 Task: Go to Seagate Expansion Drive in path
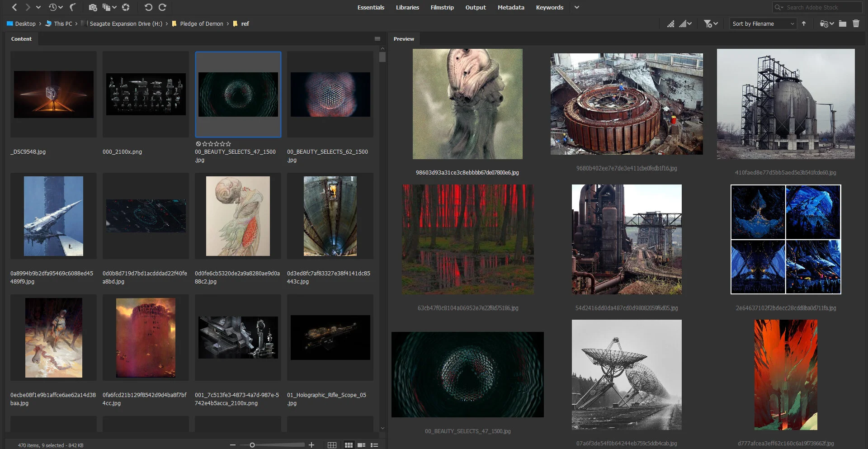pyautogui.click(x=126, y=24)
